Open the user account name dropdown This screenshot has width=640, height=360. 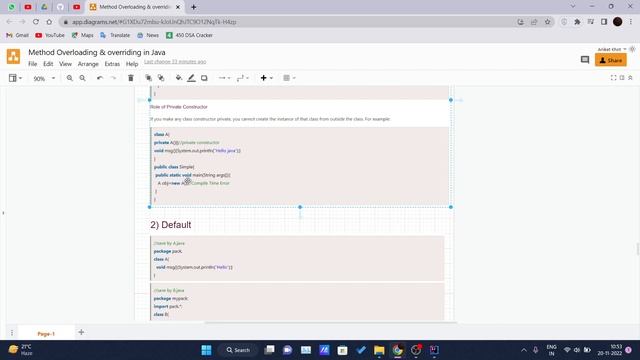612,49
